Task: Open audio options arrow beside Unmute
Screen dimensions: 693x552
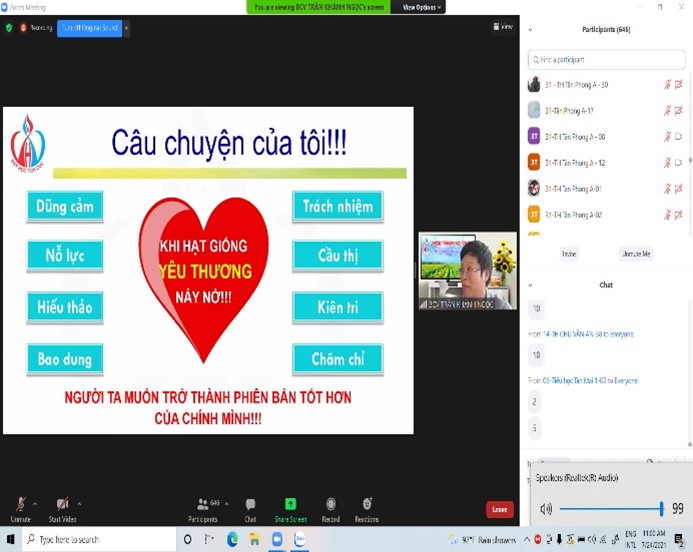Action: coord(35,503)
